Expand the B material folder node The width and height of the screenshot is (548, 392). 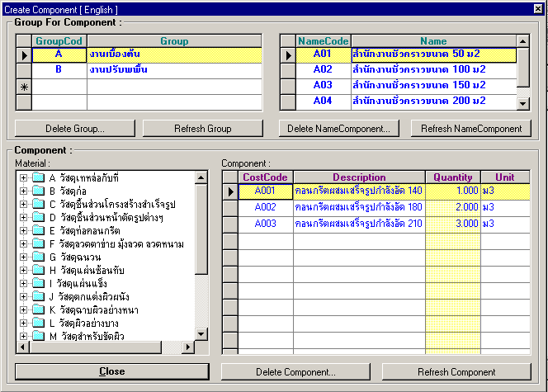pyautogui.click(x=23, y=191)
